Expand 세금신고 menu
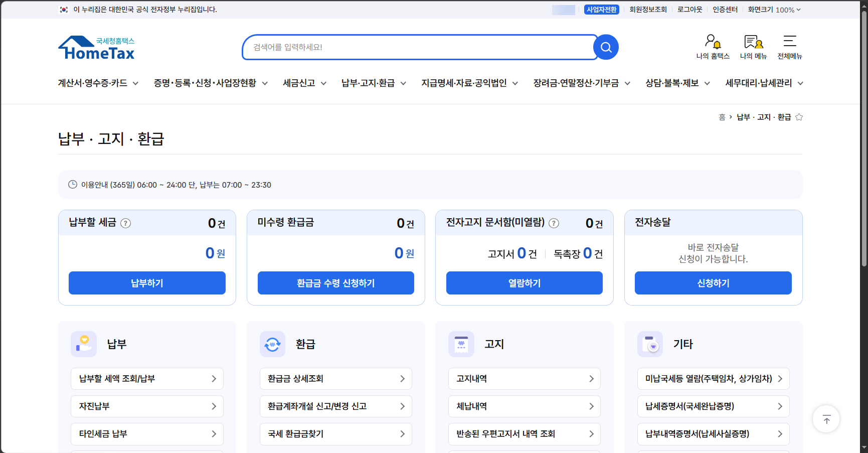 pos(305,83)
